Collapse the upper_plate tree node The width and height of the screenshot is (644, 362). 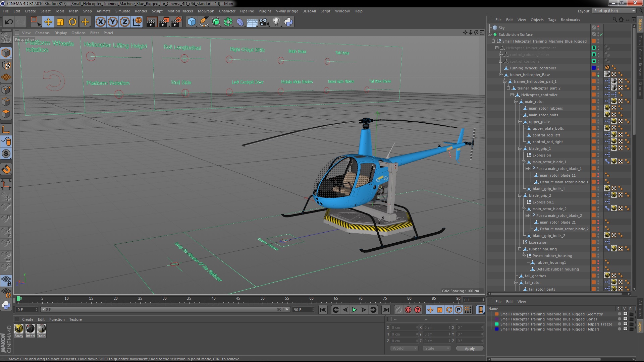(520, 122)
